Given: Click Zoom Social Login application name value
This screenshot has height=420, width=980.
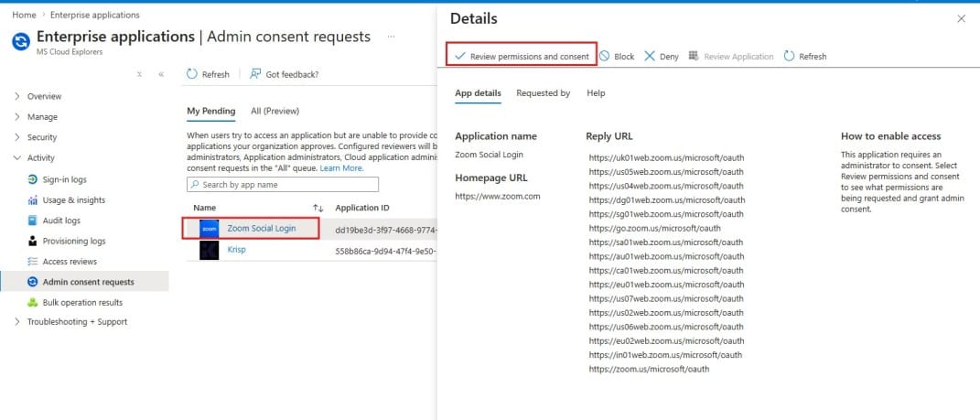Looking at the screenshot, I should (489, 155).
